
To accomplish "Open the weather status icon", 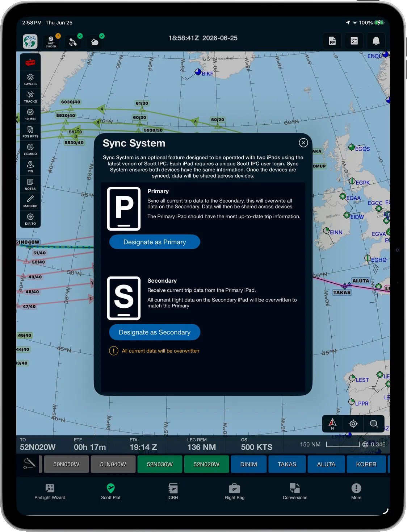I will point(95,42).
